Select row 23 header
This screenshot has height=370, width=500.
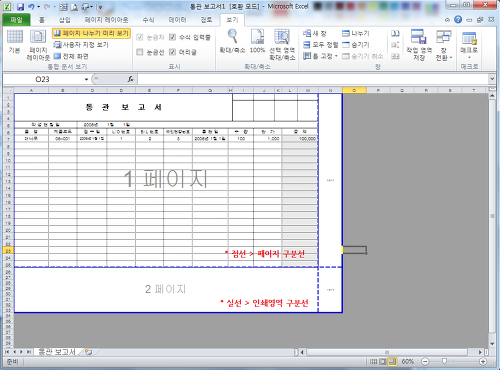tap(8, 251)
